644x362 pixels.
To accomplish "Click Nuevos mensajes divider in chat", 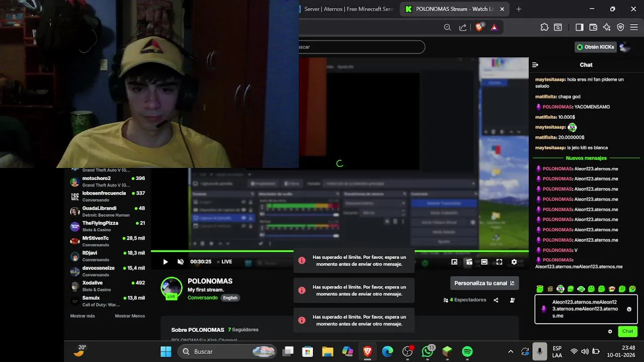I will point(586,158).
